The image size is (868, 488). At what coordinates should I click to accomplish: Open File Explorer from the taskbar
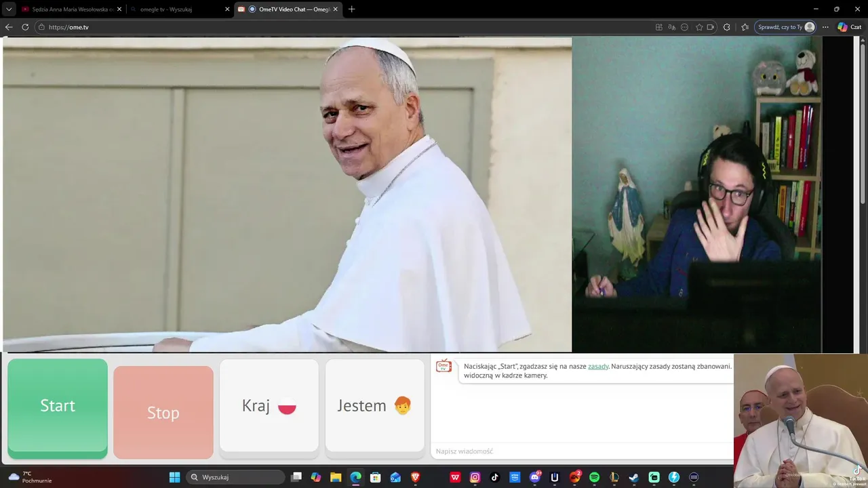point(336,477)
